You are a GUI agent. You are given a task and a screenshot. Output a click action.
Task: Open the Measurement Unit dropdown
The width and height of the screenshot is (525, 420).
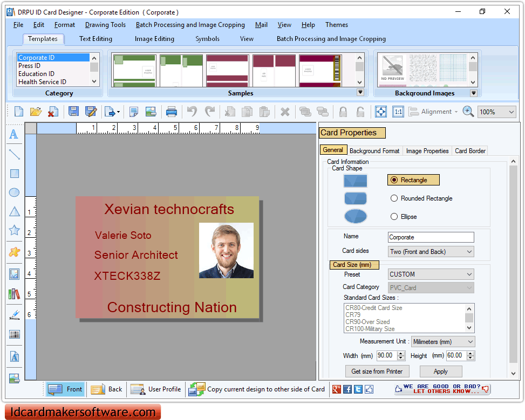pyautogui.click(x=443, y=342)
